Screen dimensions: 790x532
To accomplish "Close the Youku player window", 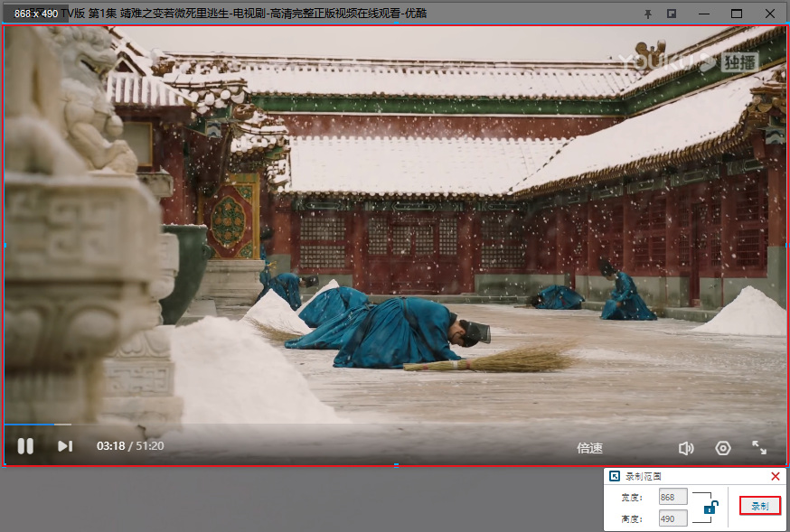I will point(770,14).
